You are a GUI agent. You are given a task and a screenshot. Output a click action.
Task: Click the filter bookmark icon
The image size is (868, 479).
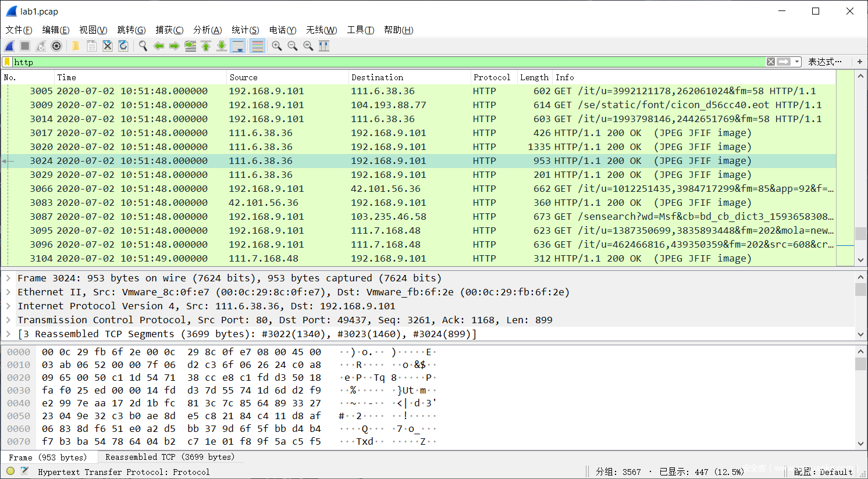click(7, 62)
